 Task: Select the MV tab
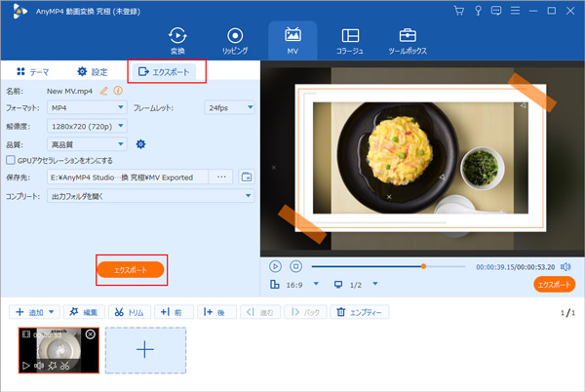tap(292, 41)
